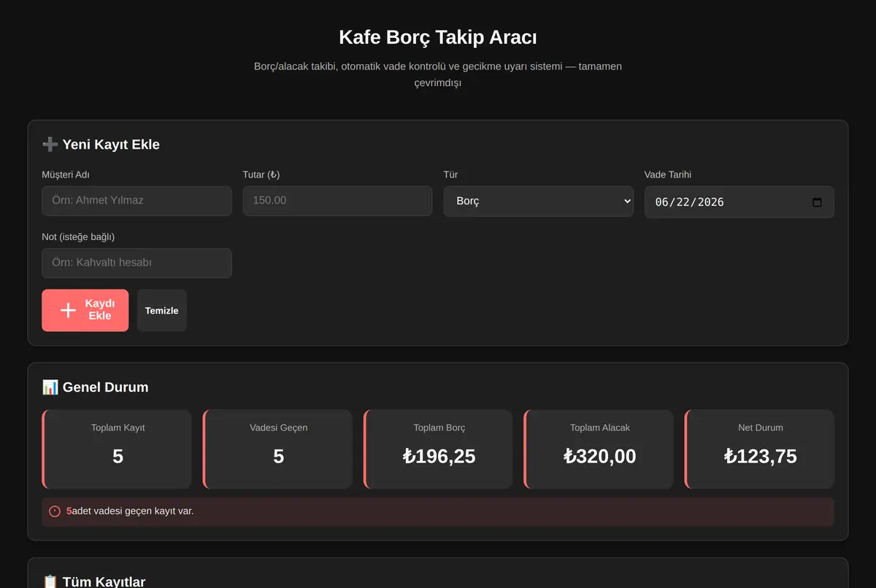The image size is (876, 588).
Task: Click the 'adet vadesi geçen kayıt var' alert text
Action: pyautogui.click(x=133, y=511)
